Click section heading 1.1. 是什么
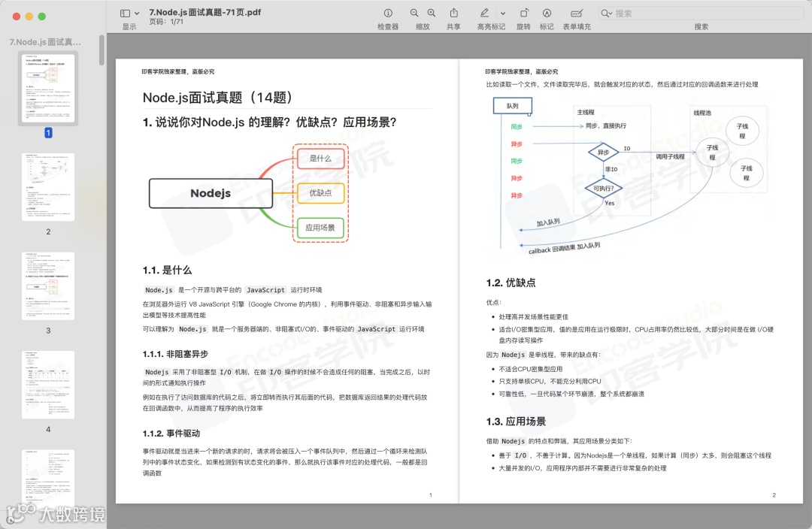The image size is (812, 529). [167, 271]
